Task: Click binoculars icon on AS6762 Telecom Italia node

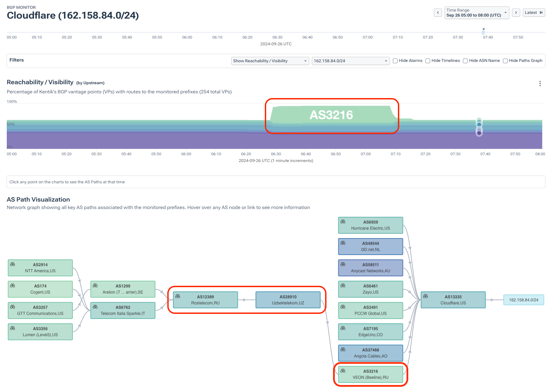Action: coord(95,307)
